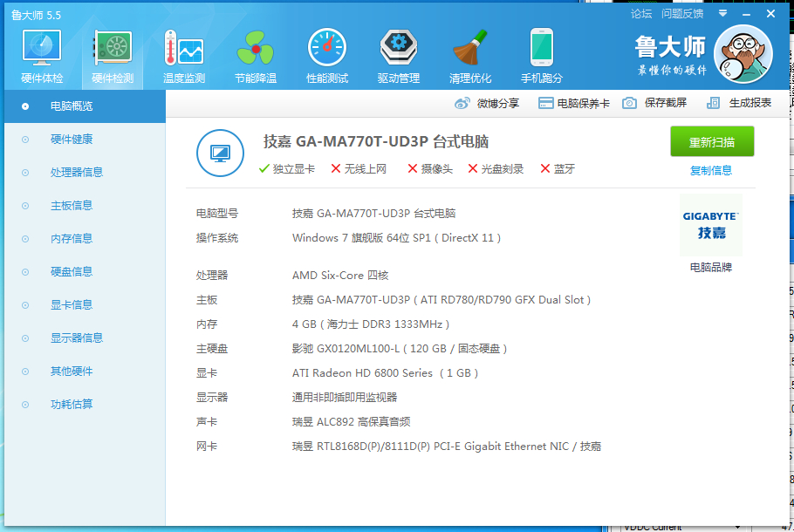
Task: Open 显示器信息 sidebar section
Action: pos(86,338)
